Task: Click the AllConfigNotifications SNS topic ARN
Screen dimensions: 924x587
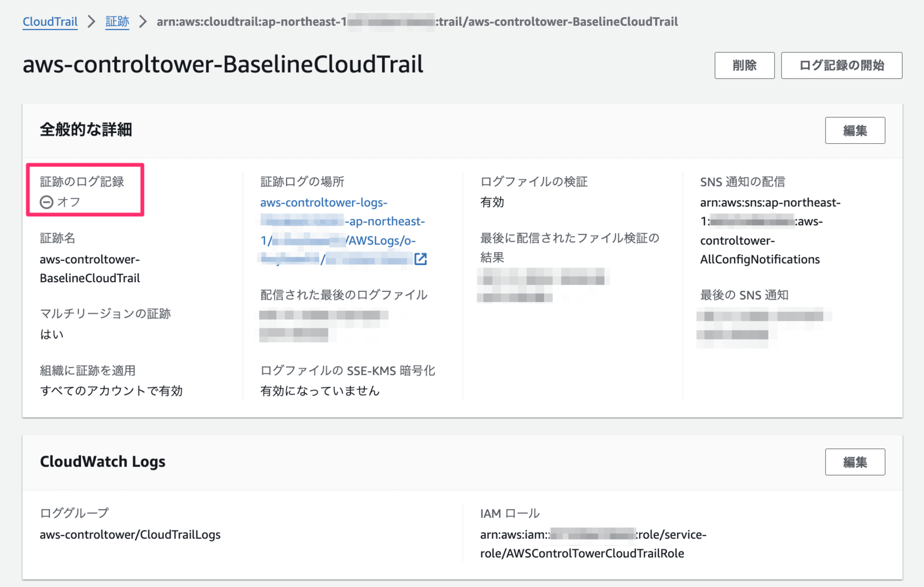Action: pos(770,231)
